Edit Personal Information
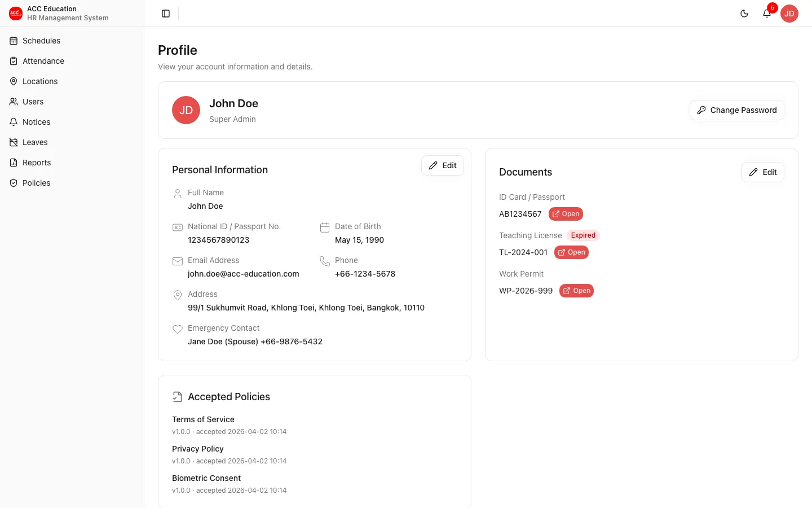 (443, 165)
